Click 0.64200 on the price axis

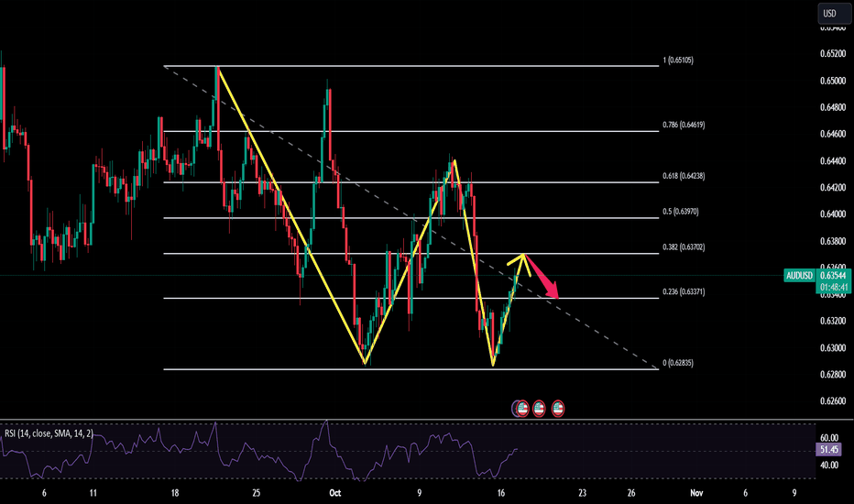coord(833,188)
